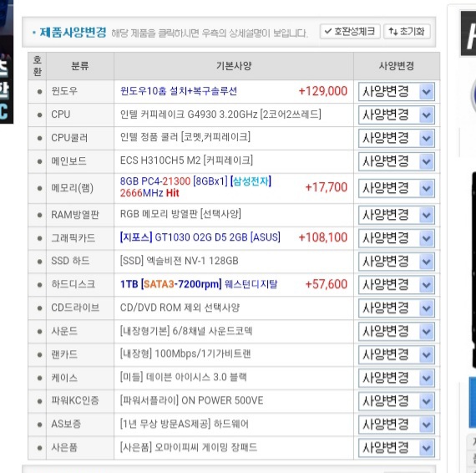Click the 메인보드 category cell
Image resolution: width=476 pixels, height=473 pixels.
pyautogui.click(x=80, y=161)
